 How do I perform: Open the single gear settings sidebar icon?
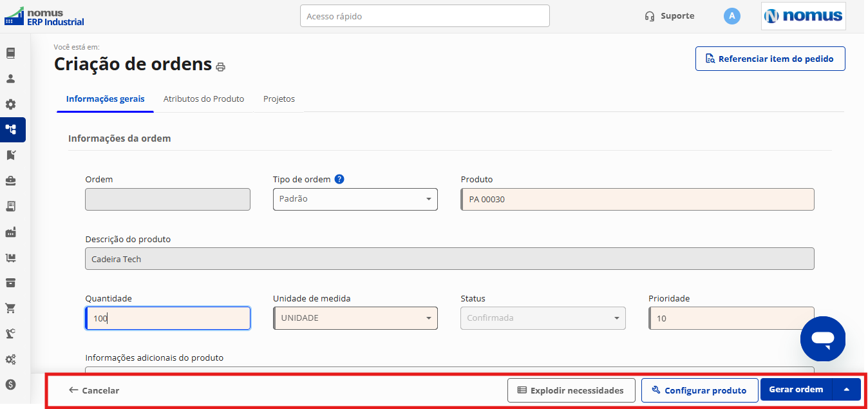[10, 104]
